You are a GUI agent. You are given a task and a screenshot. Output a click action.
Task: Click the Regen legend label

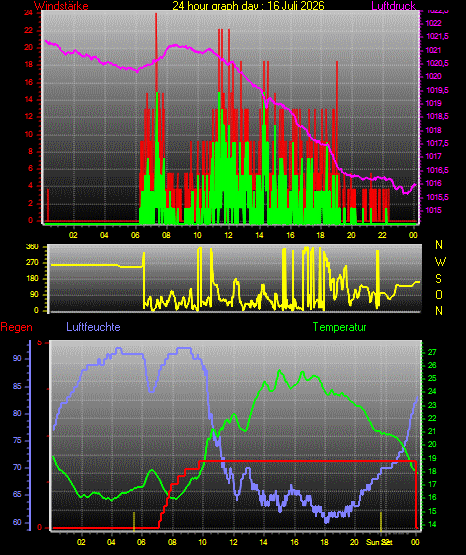(x=16, y=327)
